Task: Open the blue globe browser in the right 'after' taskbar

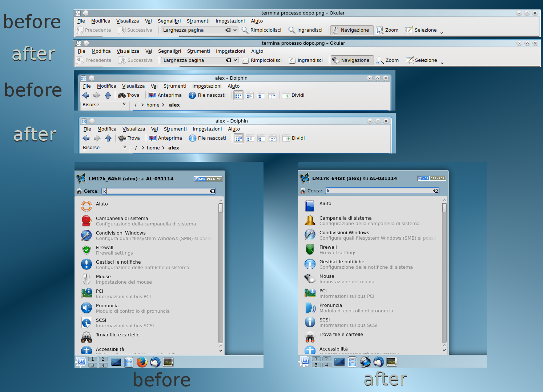Action: point(366,362)
